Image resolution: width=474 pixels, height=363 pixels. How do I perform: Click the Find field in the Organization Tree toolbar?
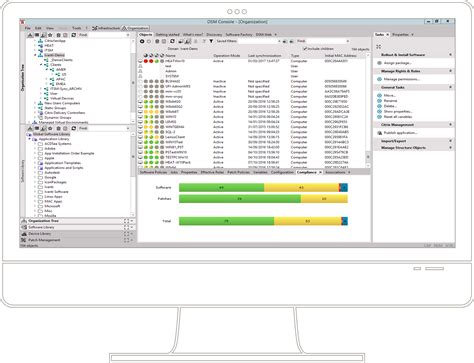pyautogui.click(x=108, y=35)
